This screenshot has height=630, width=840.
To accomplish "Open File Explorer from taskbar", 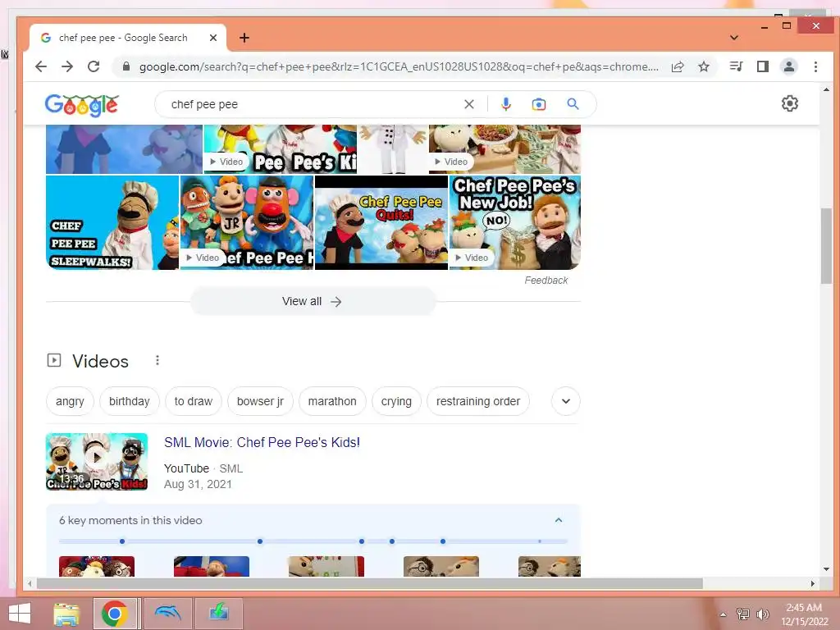I will [x=67, y=614].
